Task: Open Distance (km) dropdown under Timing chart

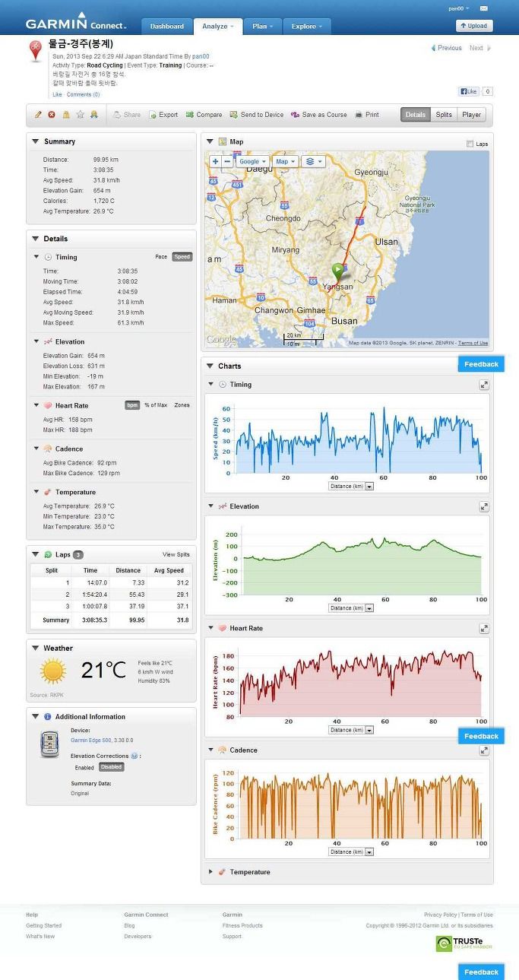Action: [351, 486]
